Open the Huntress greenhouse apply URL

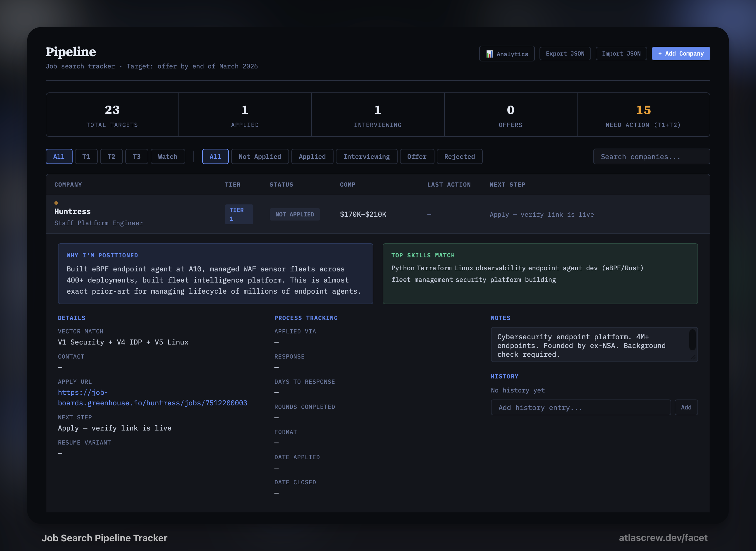pyautogui.click(x=152, y=403)
